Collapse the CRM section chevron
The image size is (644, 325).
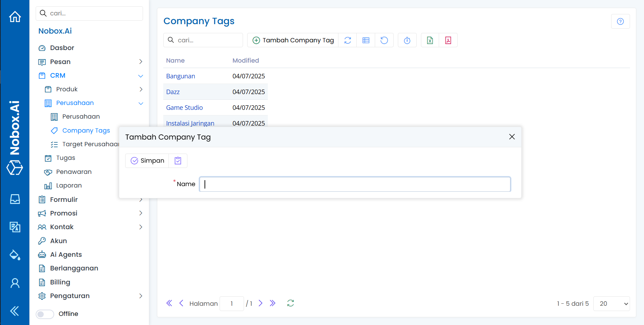click(141, 76)
